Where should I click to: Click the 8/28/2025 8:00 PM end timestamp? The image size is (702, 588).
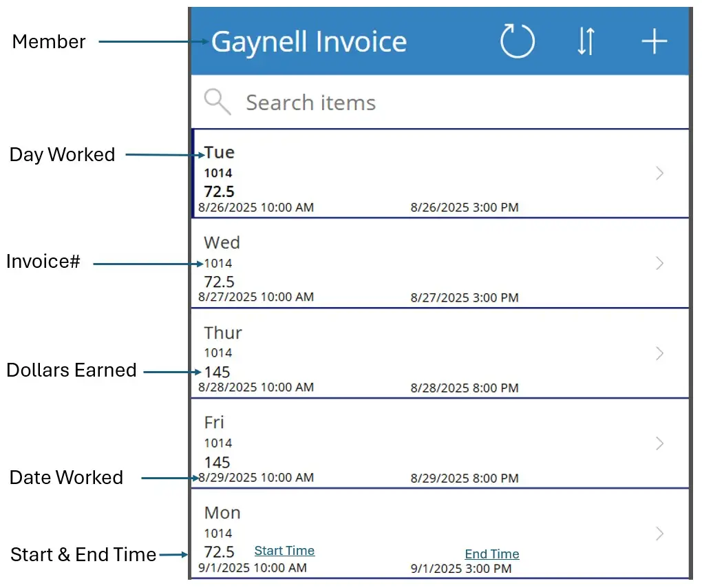tap(465, 388)
